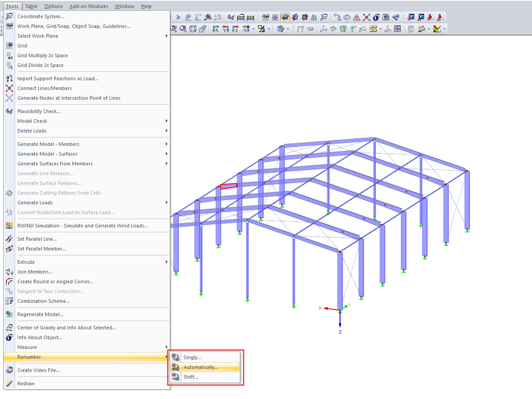
Task: Open dropdown next to magic wand icon
Action: (429, 29)
